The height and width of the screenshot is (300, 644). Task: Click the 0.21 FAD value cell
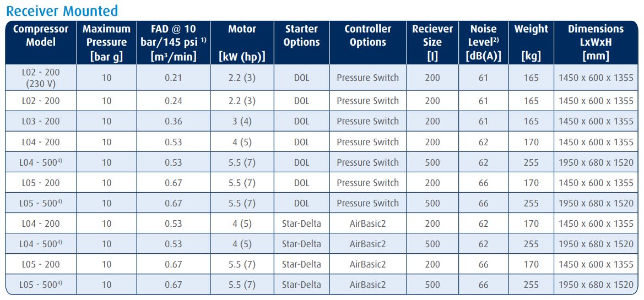(174, 78)
